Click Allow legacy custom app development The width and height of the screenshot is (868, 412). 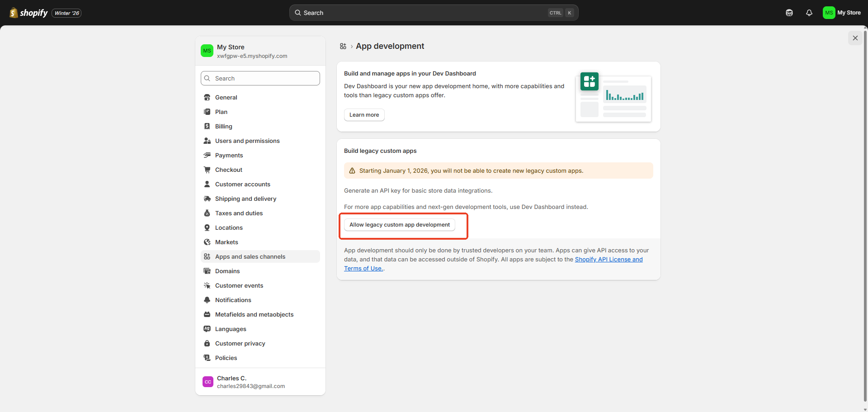pyautogui.click(x=399, y=225)
